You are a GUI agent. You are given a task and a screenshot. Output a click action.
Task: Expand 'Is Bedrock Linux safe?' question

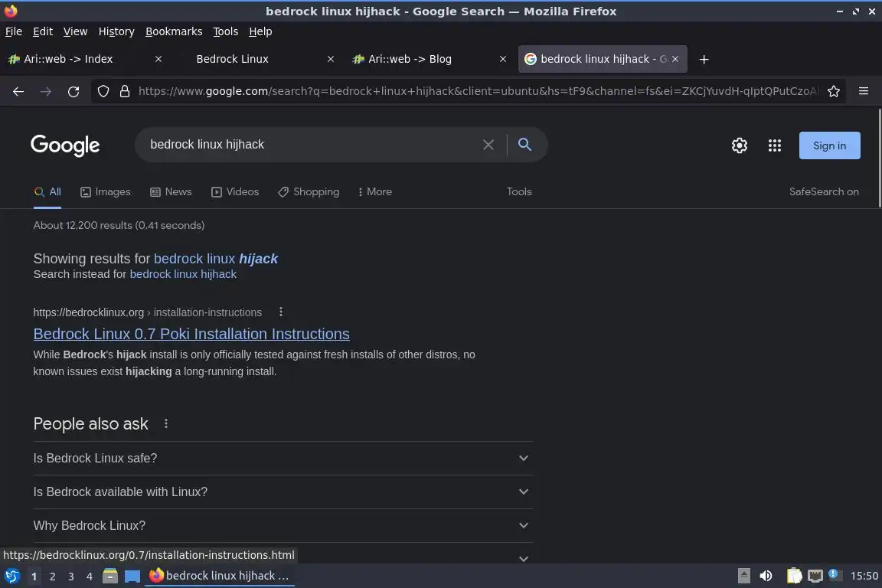[x=283, y=458]
